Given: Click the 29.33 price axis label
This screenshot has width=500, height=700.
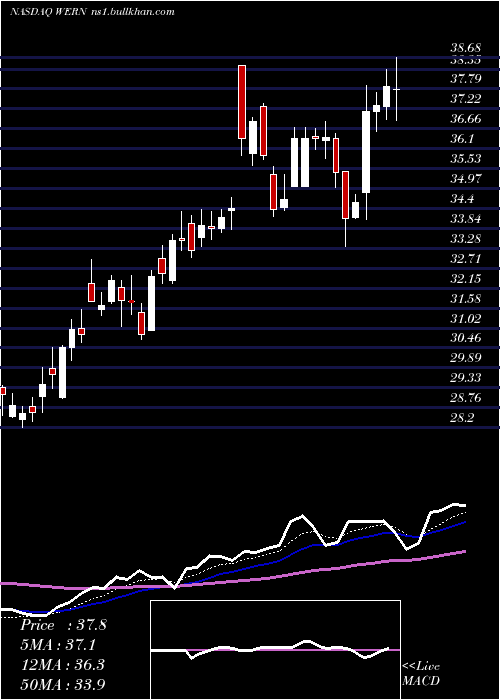Looking at the screenshot, I should (x=466, y=378).
